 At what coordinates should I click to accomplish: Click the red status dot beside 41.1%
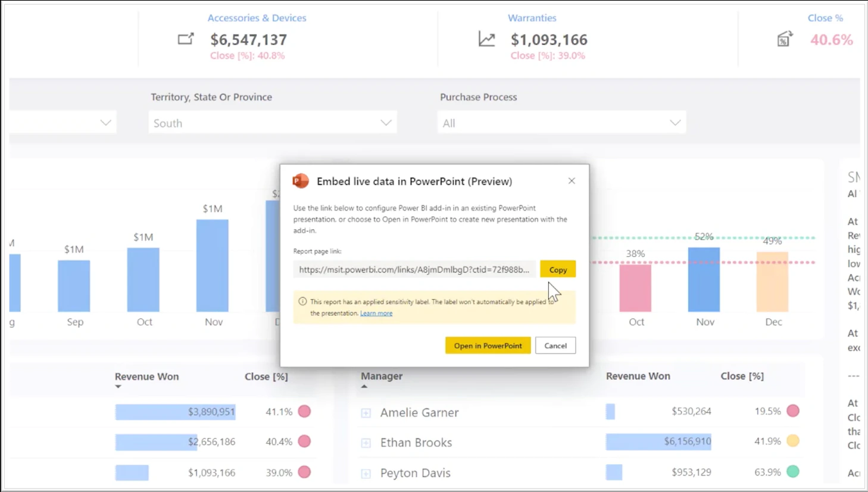click(x=304, y=412)
